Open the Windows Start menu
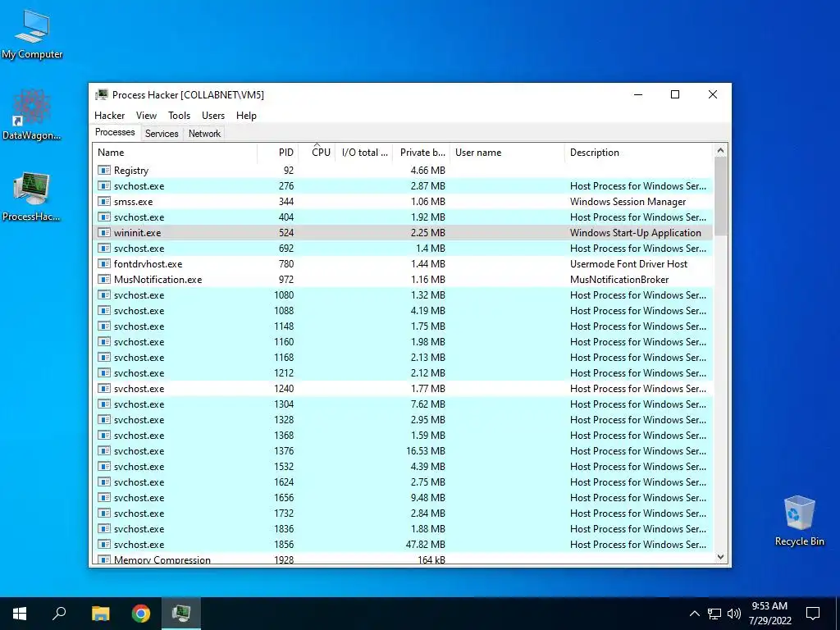 tap(20, 614)
